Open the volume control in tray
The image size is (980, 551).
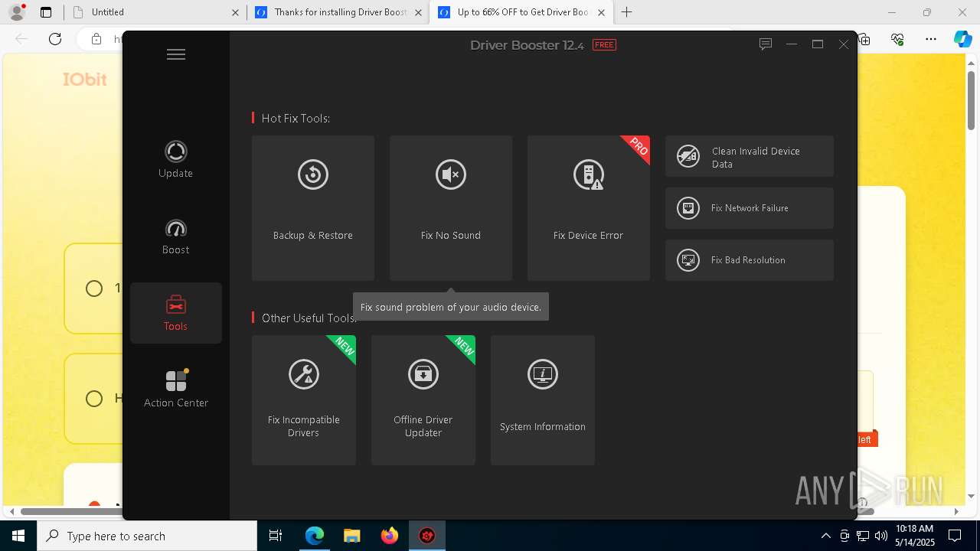(880, 536)
